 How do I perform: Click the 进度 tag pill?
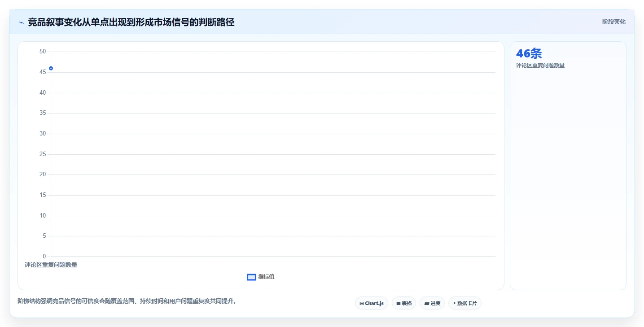(432, 303)
